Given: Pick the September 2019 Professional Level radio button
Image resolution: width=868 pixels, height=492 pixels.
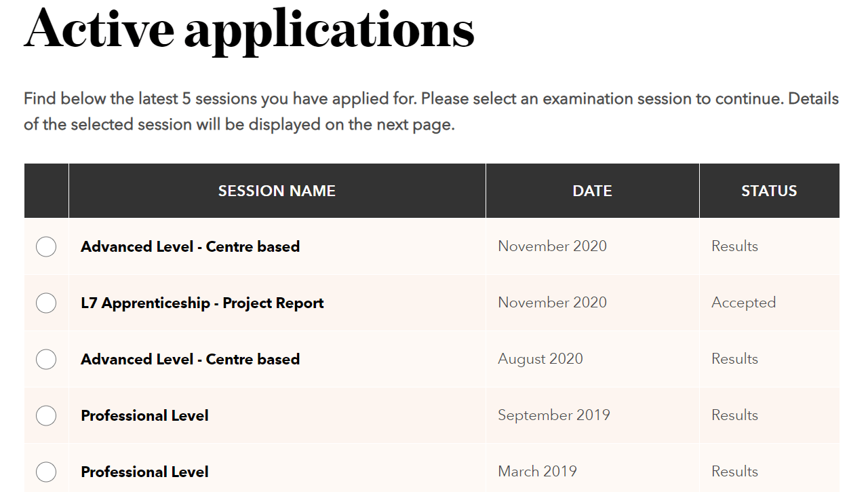Looking at the screenshot, I should coord(46,415).
